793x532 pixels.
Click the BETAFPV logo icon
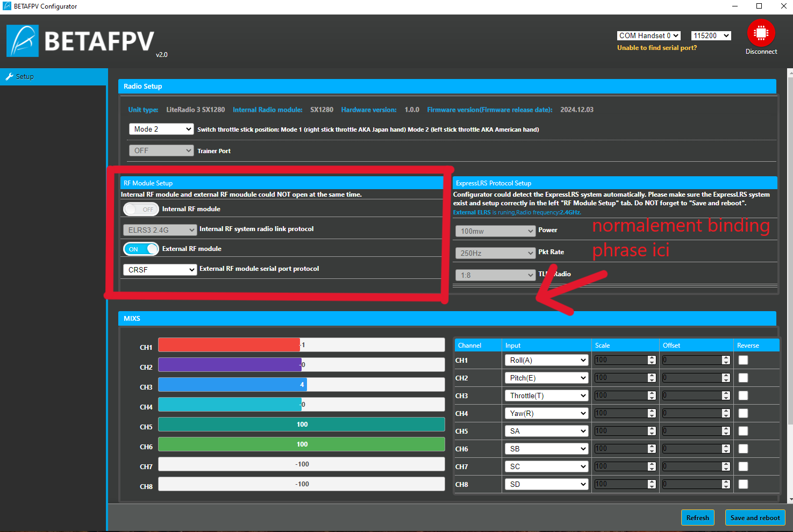(23, 41)
